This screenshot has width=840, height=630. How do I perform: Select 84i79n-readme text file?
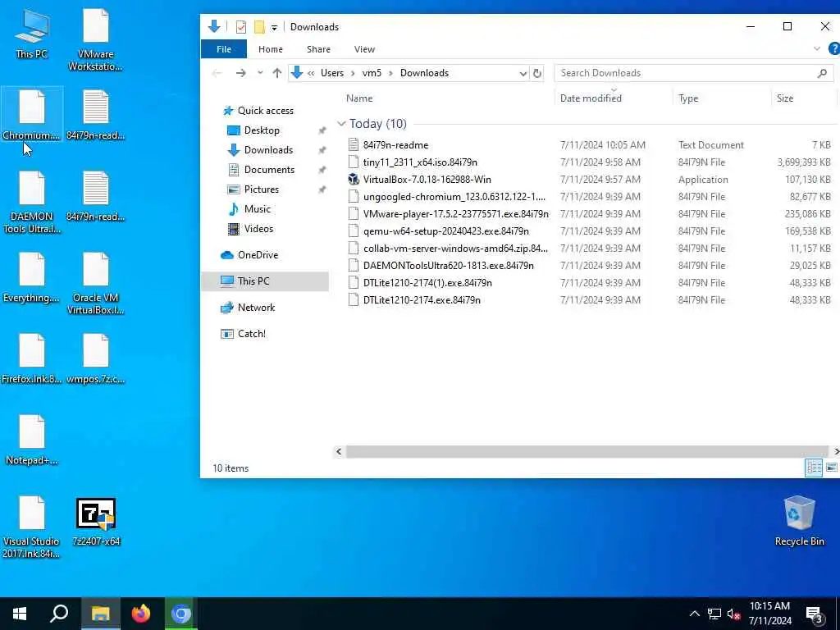589,144
